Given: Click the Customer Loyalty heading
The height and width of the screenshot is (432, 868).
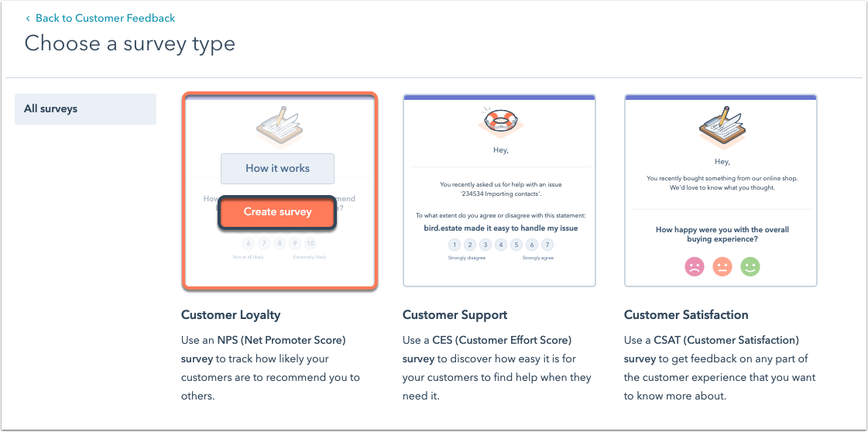Looking at the screenshot, I should pos(231,315).
